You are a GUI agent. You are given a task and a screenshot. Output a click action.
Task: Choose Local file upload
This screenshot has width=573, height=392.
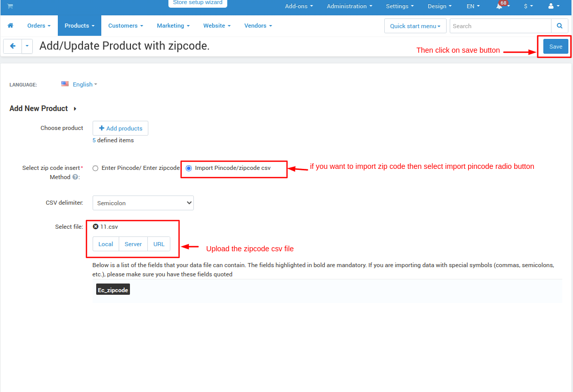(x=105, y=244)
